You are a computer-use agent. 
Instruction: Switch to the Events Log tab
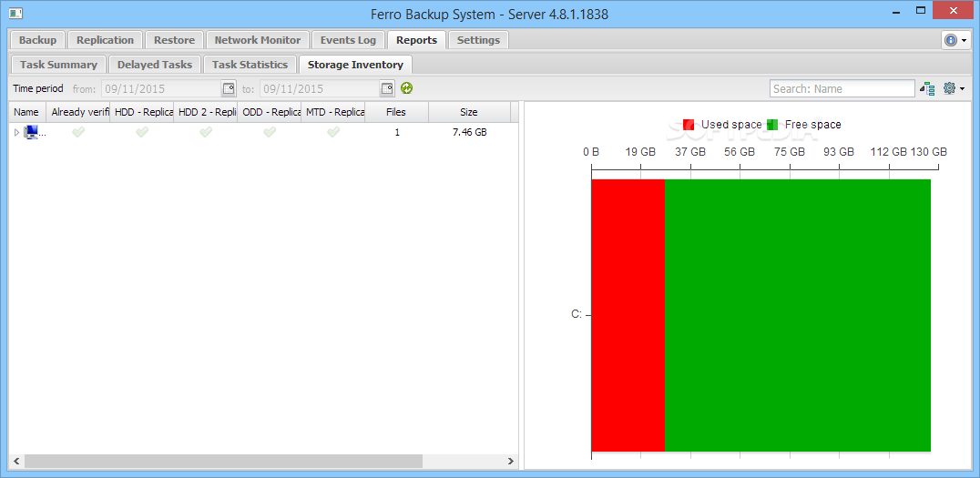(348, 40)
